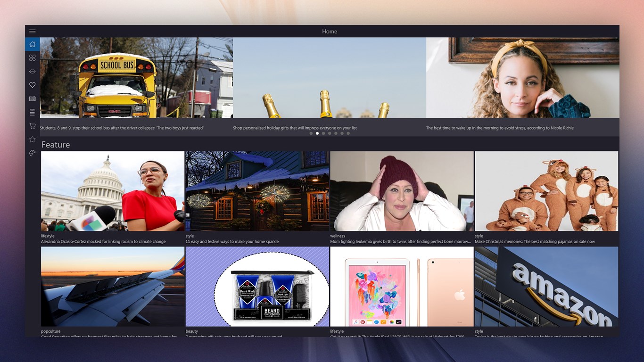The width and height of the screenshot is (644, 362).
Task: Open the 'Mom fighting leukemia' headline
Action: pyautogui.click(x=401, y=242)
